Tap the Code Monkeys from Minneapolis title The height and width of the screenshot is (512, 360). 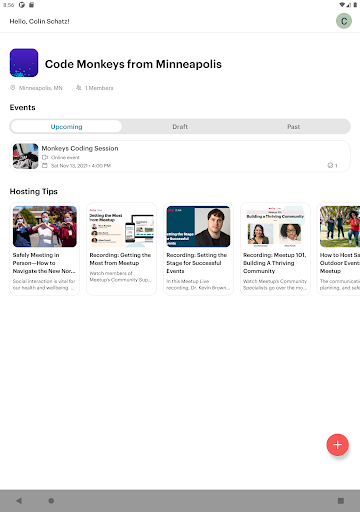(x=133, y=64)
